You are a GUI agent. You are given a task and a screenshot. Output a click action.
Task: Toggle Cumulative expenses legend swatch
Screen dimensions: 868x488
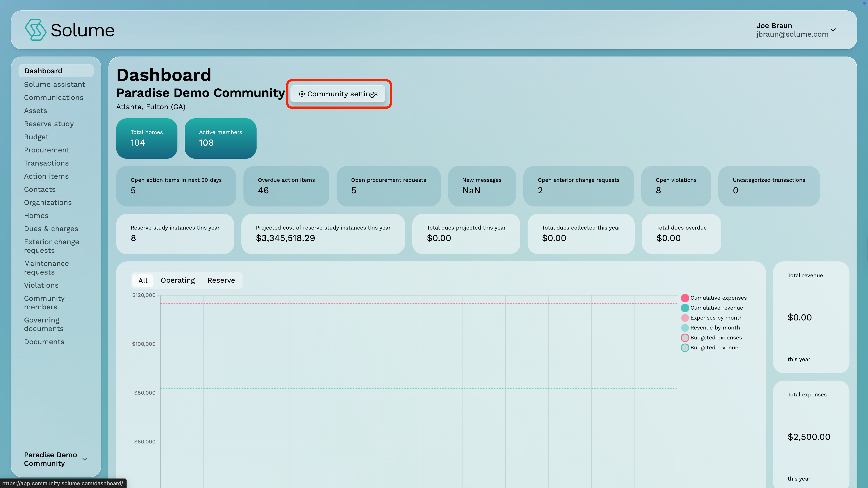[x=685, y=298]
